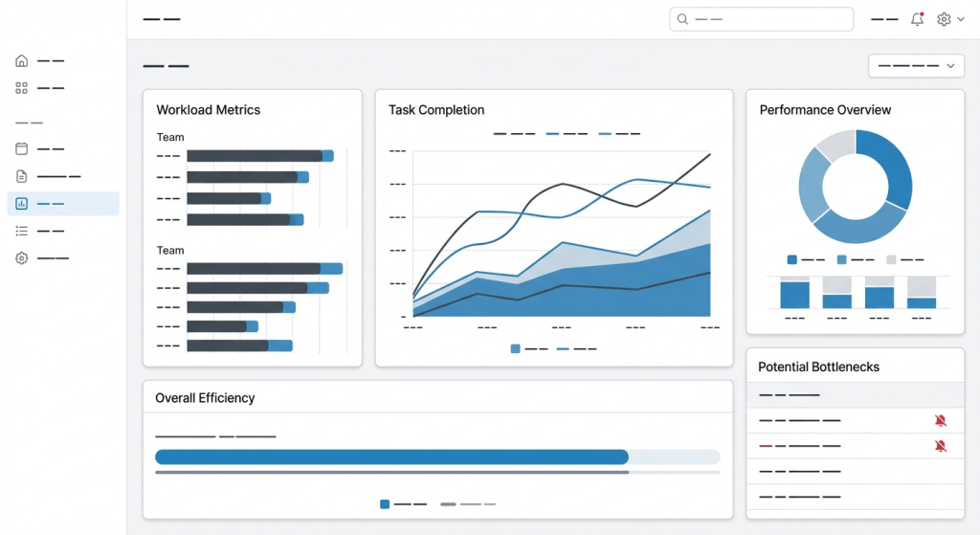Click the home icon in the sidebar
This screenshot has height=535, width=980.
point(22,60)
